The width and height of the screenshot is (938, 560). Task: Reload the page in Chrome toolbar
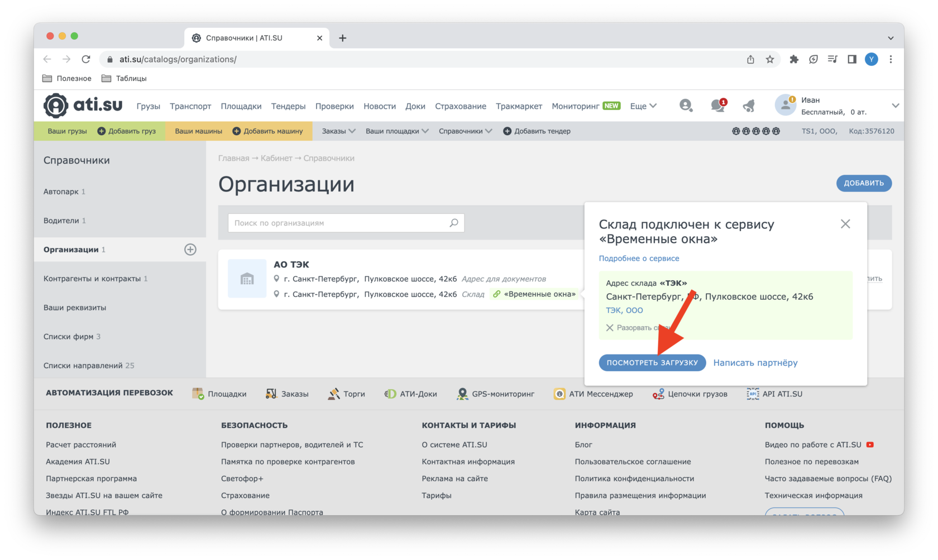coord(86,59)
